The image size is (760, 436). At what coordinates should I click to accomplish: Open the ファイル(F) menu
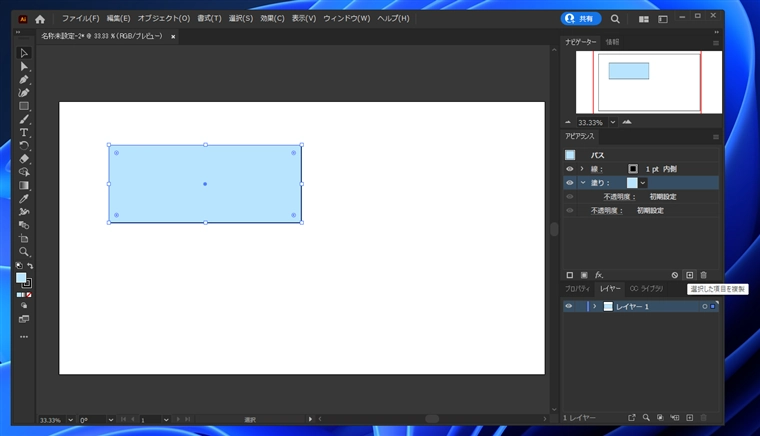click(x=80, y=18)
